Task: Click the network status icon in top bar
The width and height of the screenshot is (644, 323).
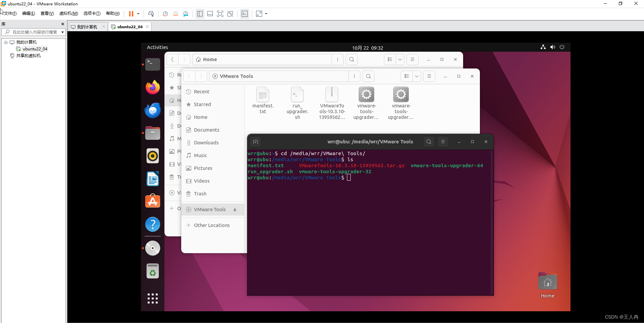Action: (543, 47)
